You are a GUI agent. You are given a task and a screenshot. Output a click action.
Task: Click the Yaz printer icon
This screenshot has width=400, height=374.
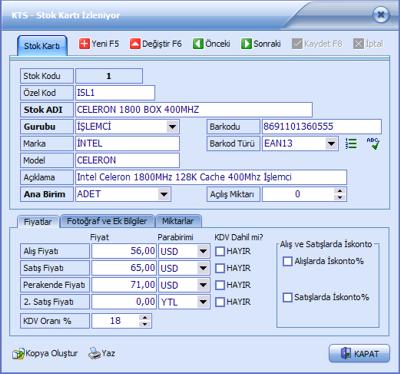94,353
